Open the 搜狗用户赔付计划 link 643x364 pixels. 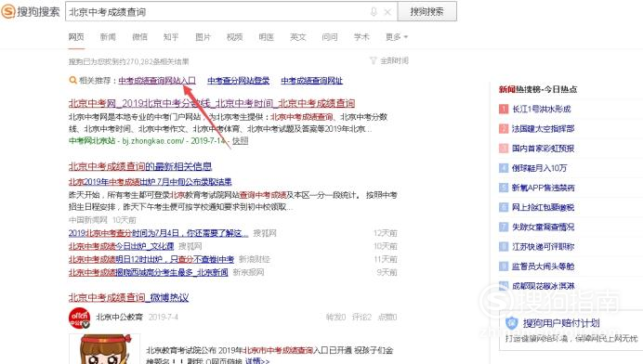coord(561,323)
